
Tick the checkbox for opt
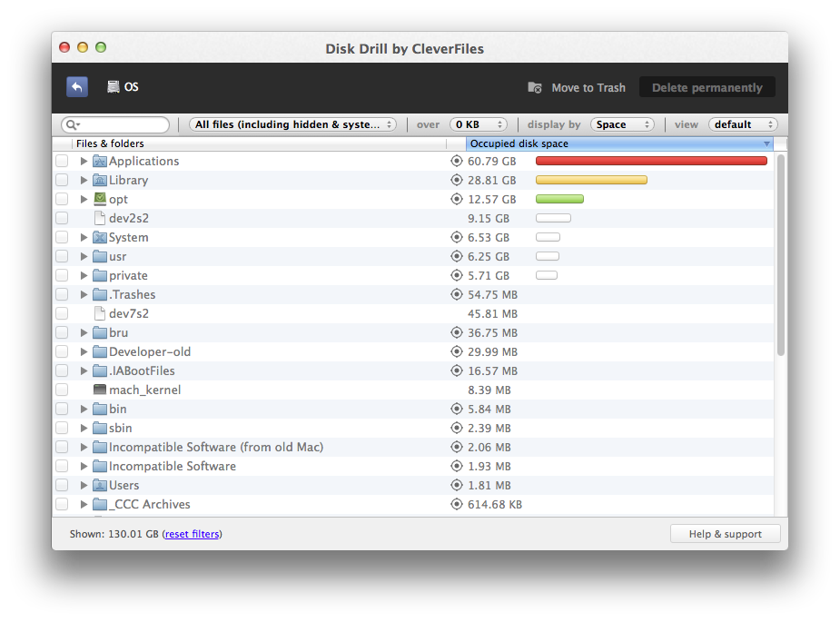click(62, 199)
